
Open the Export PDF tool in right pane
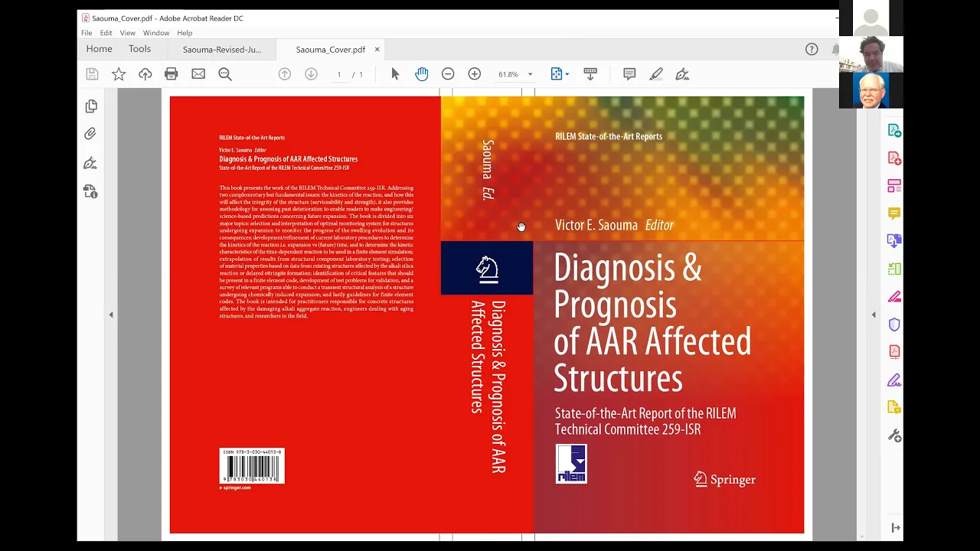[x=894, y=131]
